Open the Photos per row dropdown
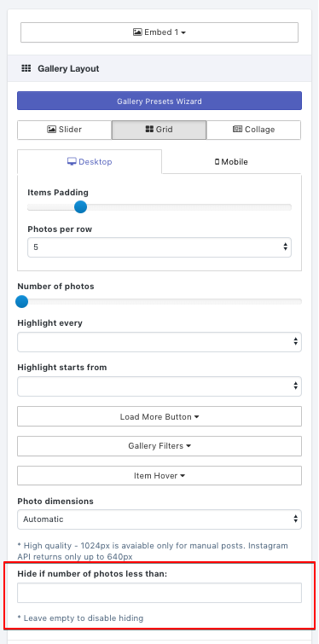 click(x=159, y=247)
